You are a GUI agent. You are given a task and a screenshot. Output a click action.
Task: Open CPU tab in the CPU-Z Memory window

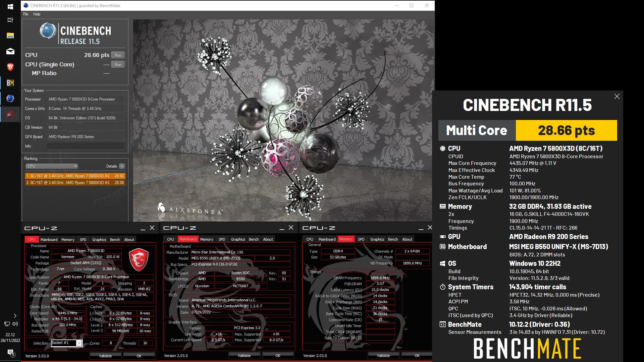click(310, 239)
